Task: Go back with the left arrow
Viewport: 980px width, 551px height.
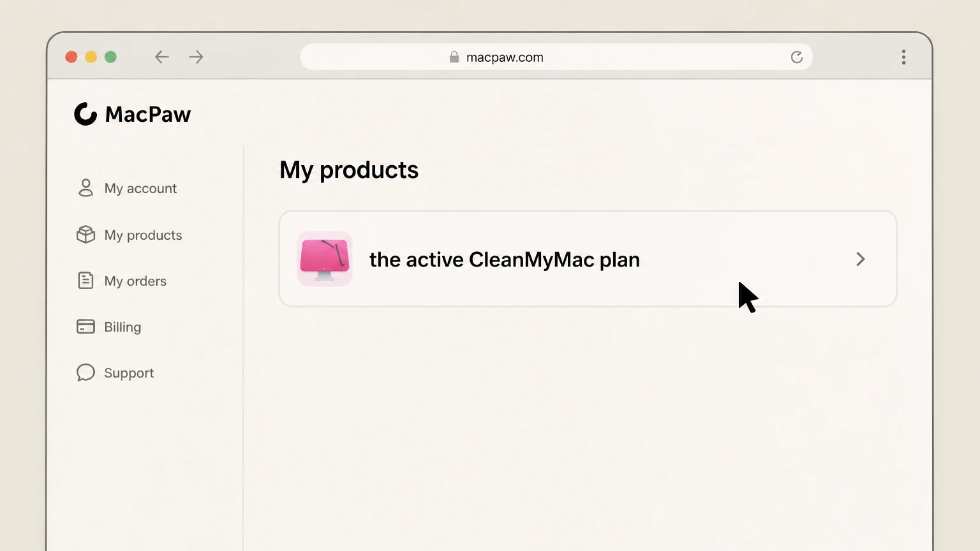Action: point(162,57)
